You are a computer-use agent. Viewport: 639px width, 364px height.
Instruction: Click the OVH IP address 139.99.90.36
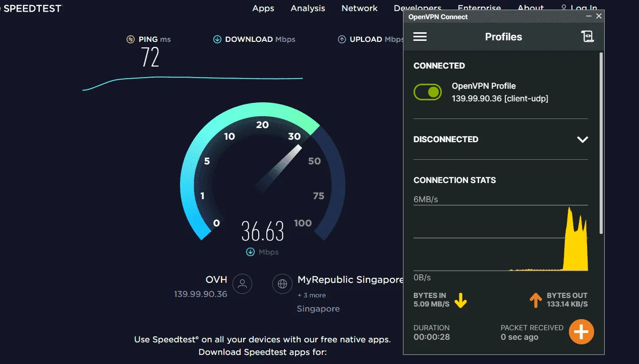pyautogui.click(x=201, y=294)
